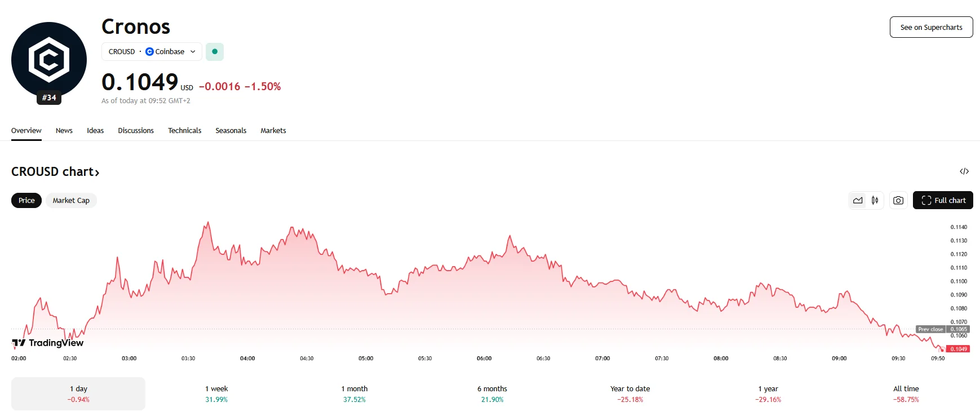Click the red 0.1049 price label

tap(958, 349)
